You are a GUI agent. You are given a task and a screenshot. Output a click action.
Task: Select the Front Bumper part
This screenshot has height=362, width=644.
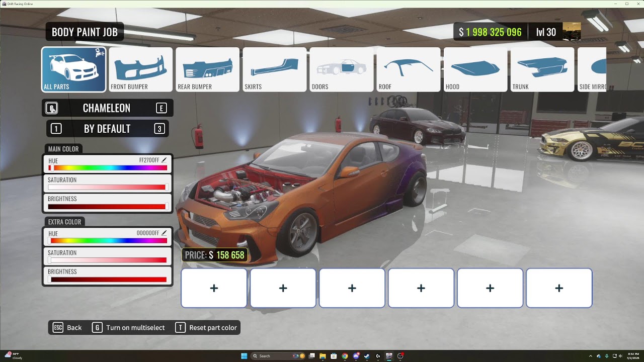click(140, 69)
